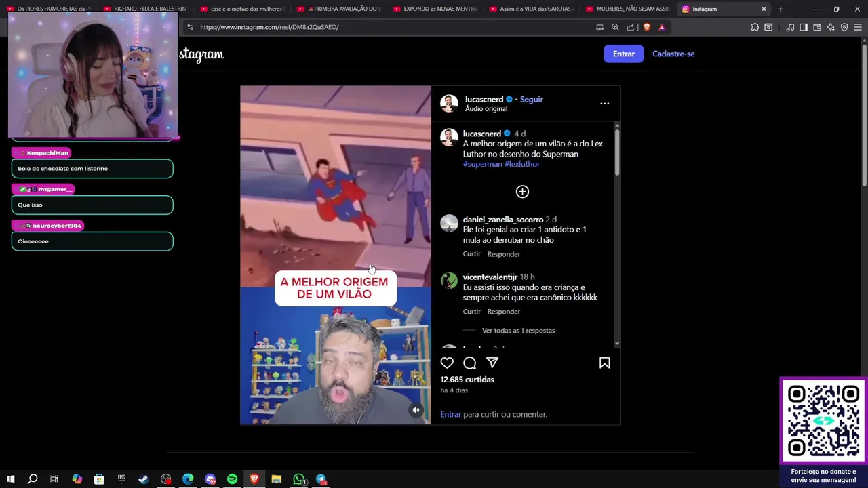868x488 pixels.
Task: Click the Entrar link to comment
Action: point(450,414)
